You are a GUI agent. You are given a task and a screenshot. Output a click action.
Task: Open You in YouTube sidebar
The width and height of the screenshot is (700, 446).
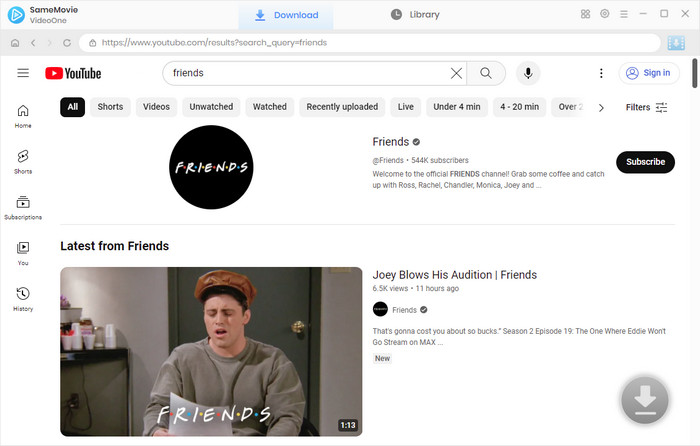23,253
